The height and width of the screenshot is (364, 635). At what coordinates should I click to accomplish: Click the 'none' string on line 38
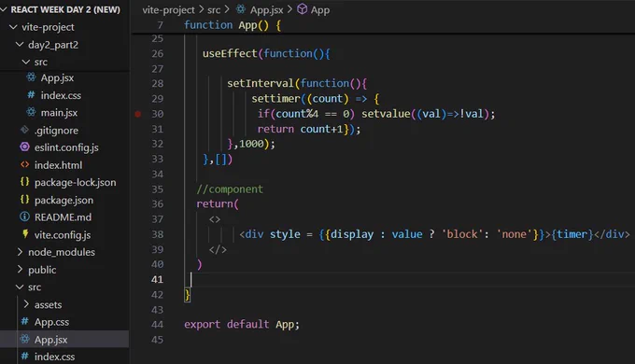(515, 234)
